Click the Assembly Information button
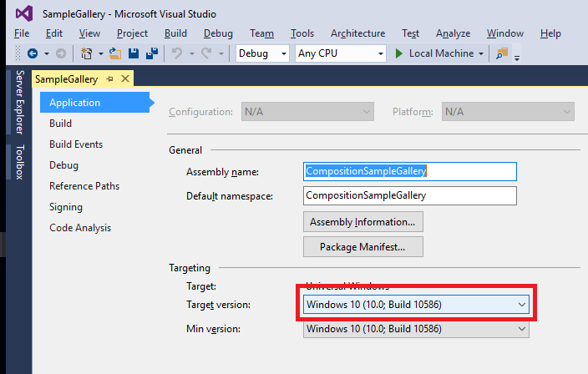This screenshot has width=588, height=374. 362,222
